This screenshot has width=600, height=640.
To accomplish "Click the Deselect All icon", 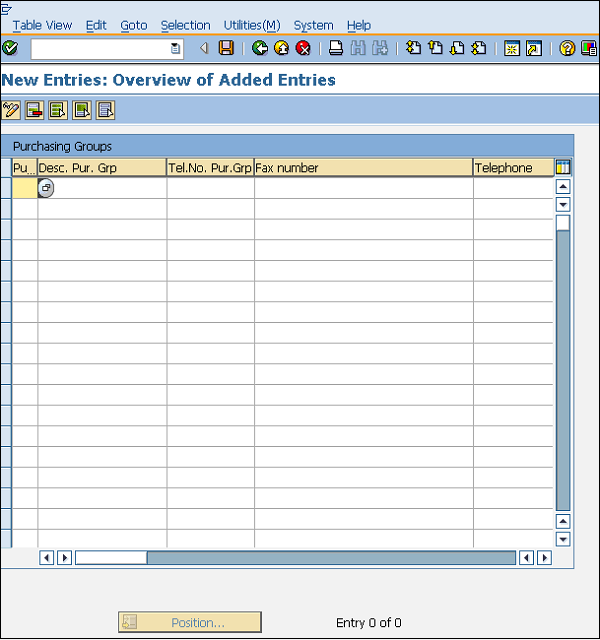I will pos(105,110).
